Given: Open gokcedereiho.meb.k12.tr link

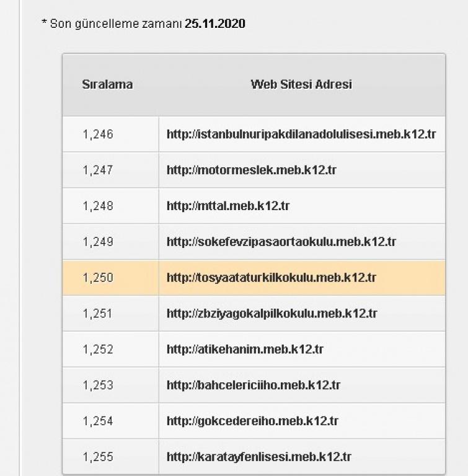Looking at the screenshot, I should (x=252, y=421).
